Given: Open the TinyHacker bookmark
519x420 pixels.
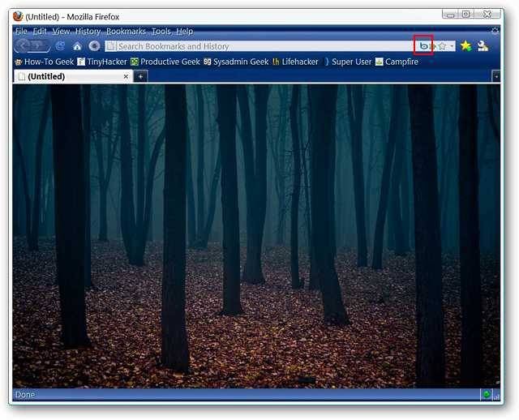Looking at the screenshot, I should pos(102,62).
